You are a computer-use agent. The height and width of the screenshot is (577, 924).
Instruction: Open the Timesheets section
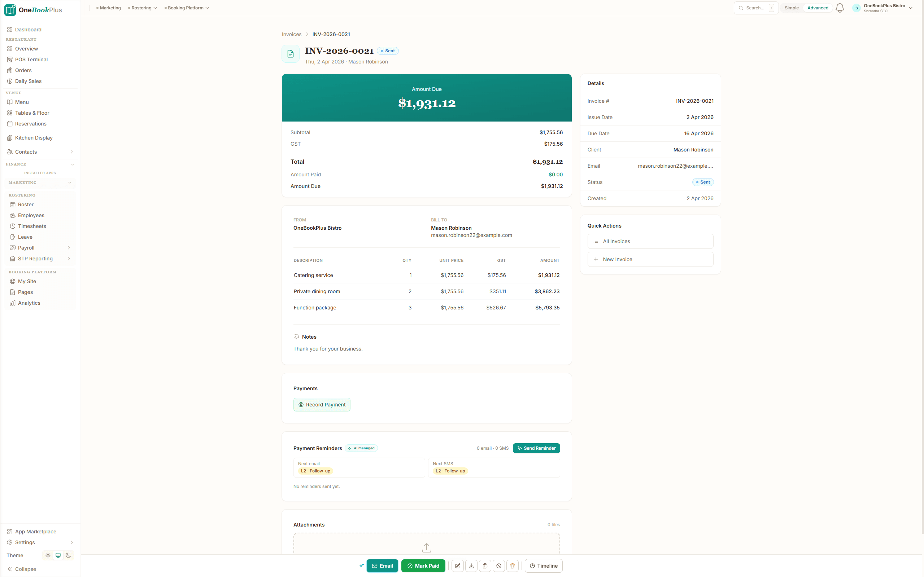(x=32, y=226)
